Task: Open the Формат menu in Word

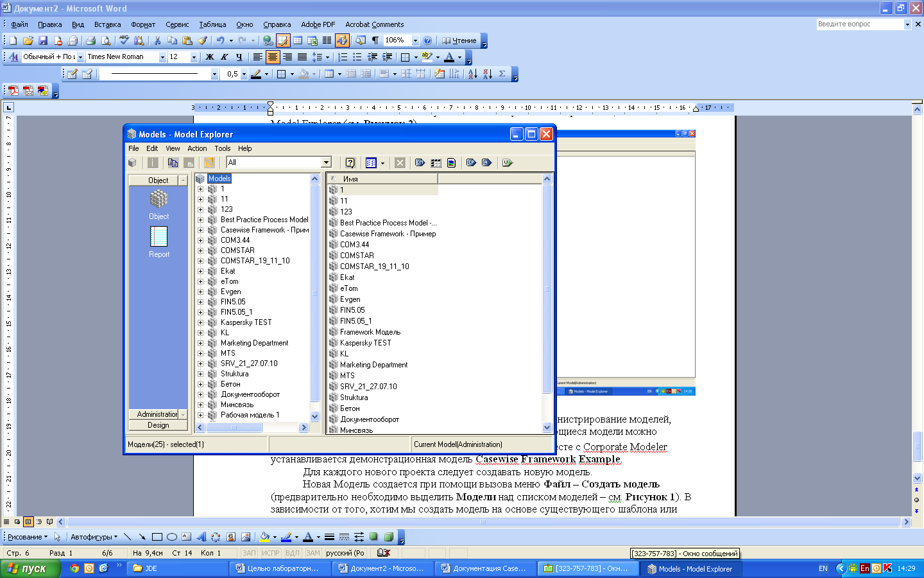Action: point(143,24)
